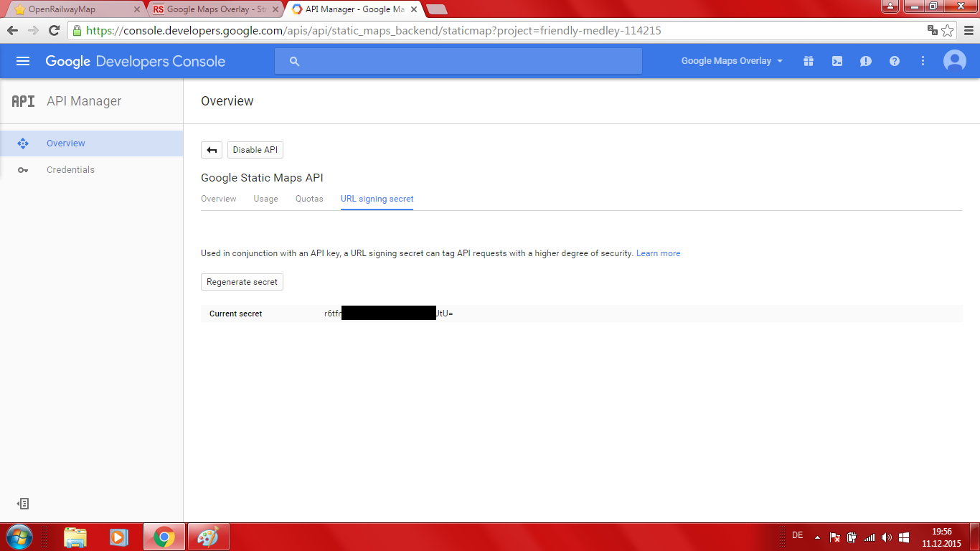
Task: Click the account avatar icon
Action: click(955, 61)
